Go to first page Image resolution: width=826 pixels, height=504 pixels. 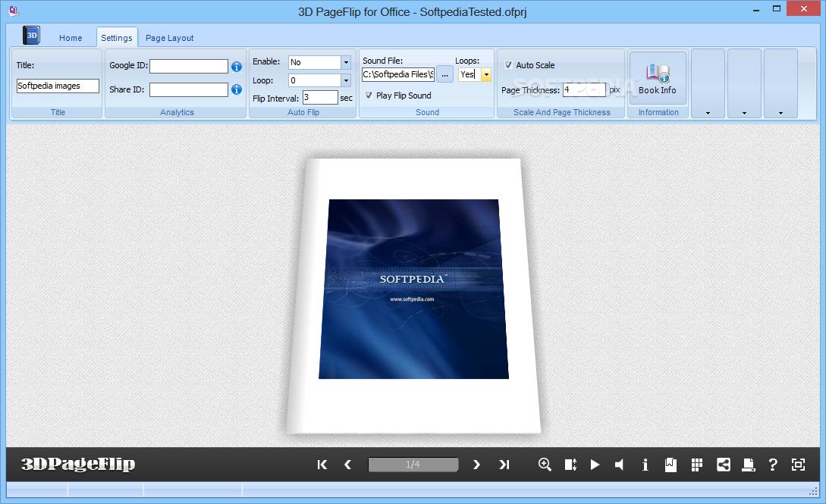(x=322, y=465)
